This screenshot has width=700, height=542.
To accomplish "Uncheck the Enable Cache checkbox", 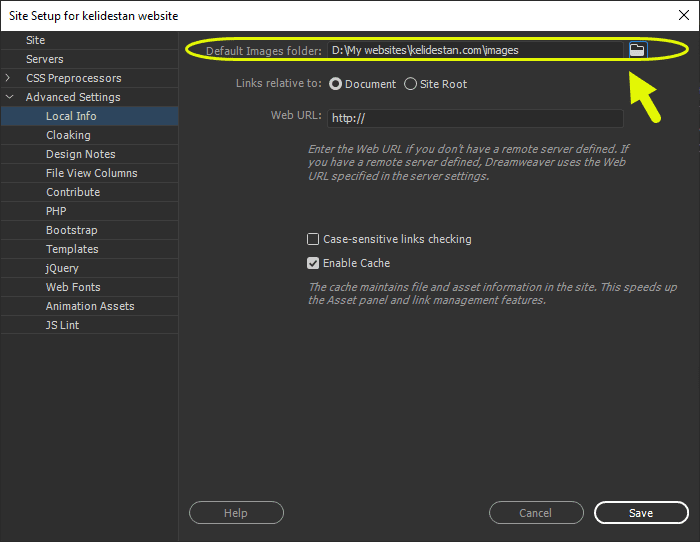I will 313,263.
